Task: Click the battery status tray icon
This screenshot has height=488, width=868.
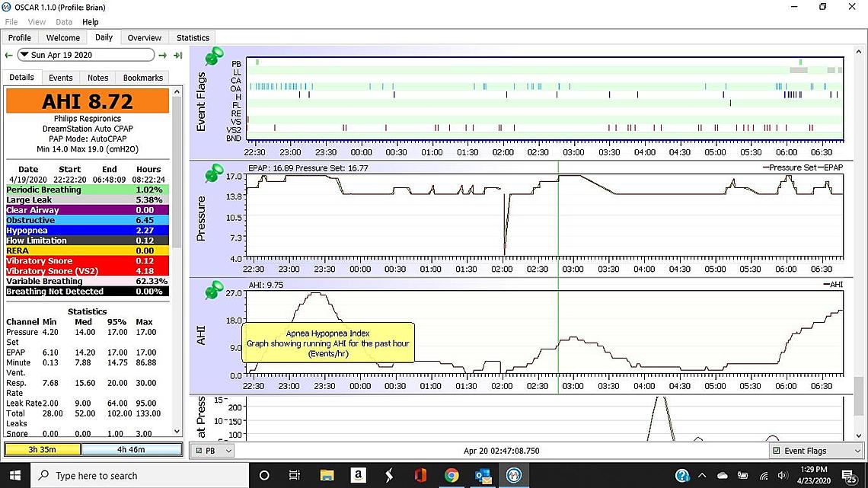Action: pos(743,475)
